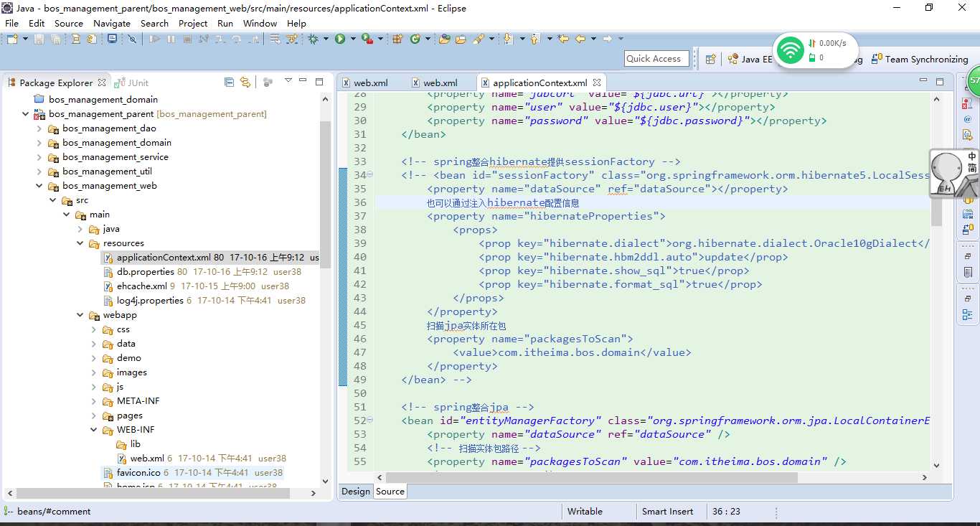Switch to the Team Synchronizing perspective

point(920,59)
